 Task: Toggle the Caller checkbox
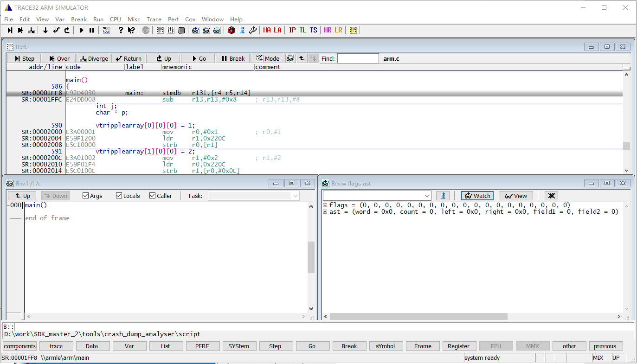tap(153, 196)
